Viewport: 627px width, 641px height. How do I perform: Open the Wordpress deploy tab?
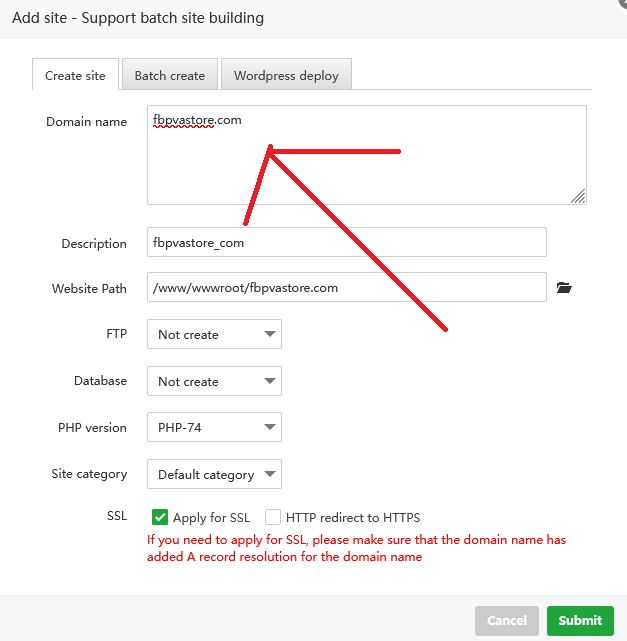(286, 75)
